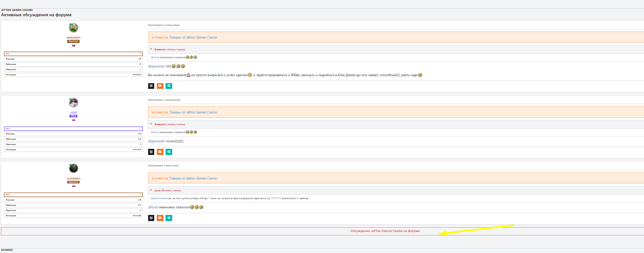Open GLASSMAN's profile avatar
Viewport: 644px width, 253px height.
pyautogui.click(x=73, y=169)
